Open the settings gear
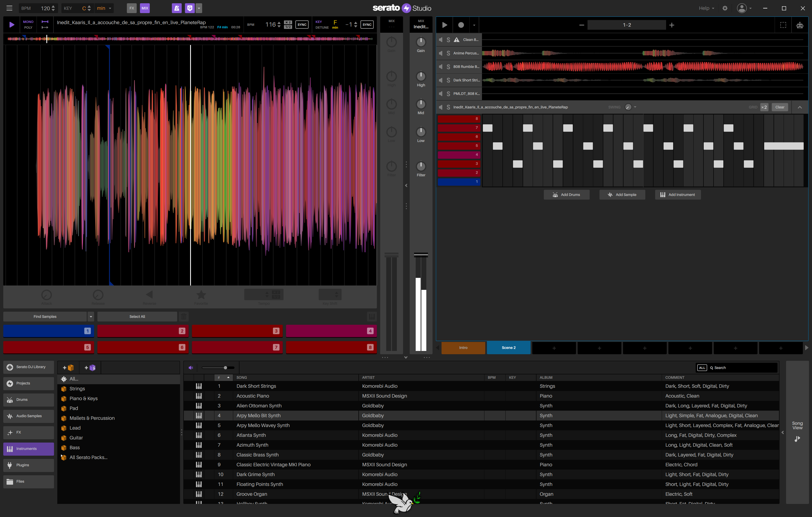Screen dimensions: 812x517 point(725,8)
